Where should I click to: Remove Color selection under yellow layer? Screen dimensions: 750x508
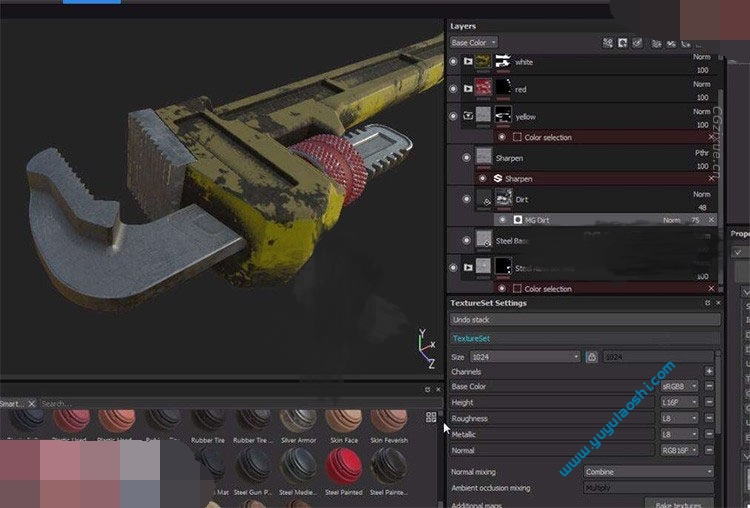[x=711, y=137]
